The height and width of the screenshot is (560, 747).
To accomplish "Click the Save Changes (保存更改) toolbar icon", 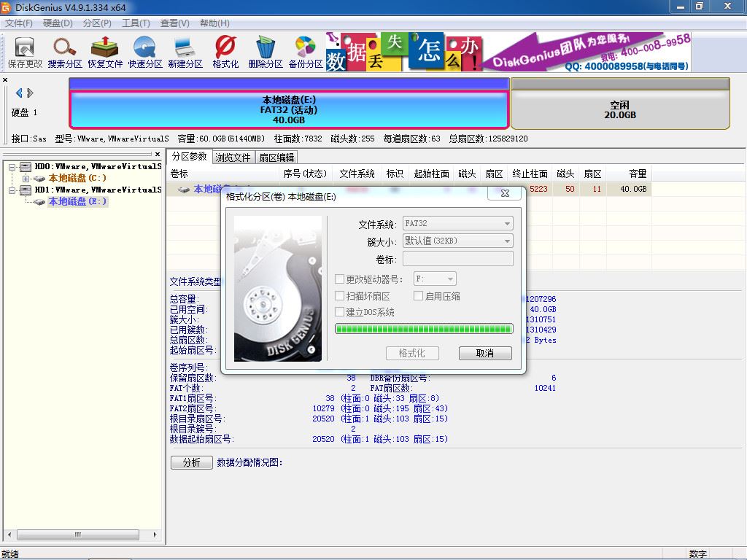I will point(25,52).
